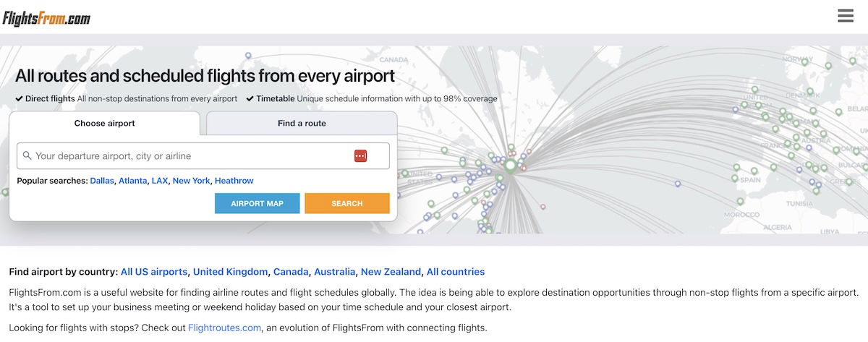Click the large green hub airport marker
This screenshot has height=342, width=868.
point(510,166)
